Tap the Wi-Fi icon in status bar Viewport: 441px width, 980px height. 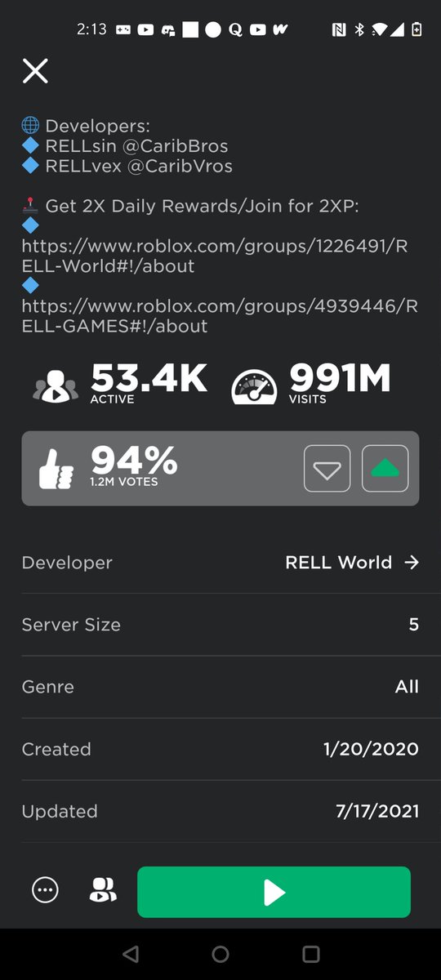click(378, 29)
